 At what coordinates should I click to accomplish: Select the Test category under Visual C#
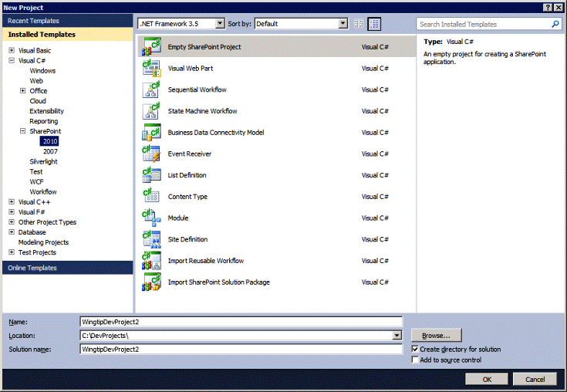click(x=35, y=172)
